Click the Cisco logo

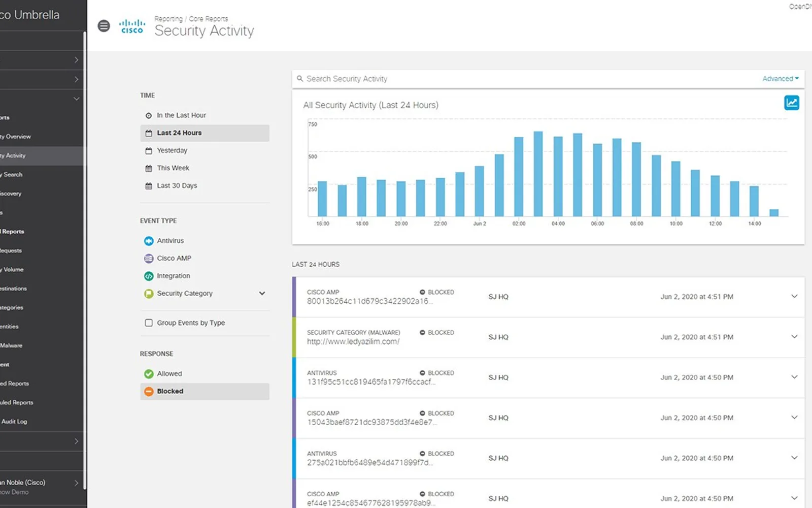click(x=132, y=26)
